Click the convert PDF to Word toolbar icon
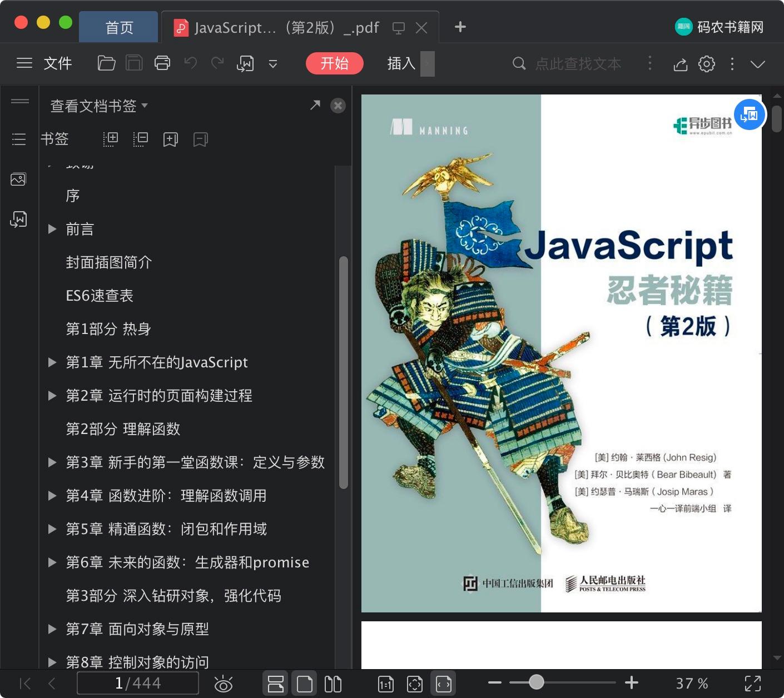784x698 pixels. tap(245, 63)
